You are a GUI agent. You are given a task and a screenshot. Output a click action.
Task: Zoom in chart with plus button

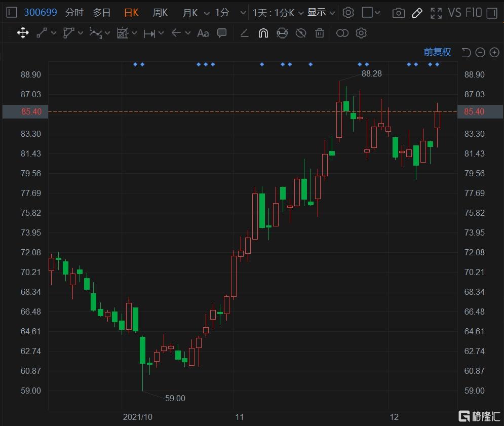point(494,52)
